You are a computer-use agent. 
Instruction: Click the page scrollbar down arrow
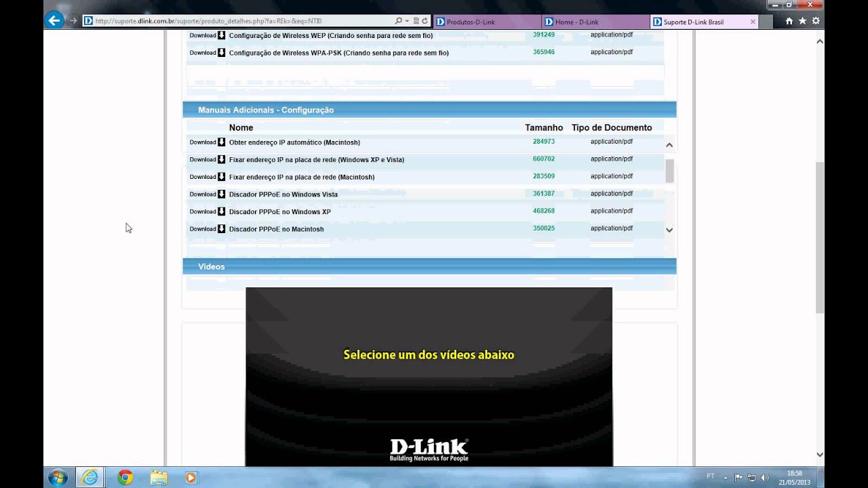tap(820, 455)
